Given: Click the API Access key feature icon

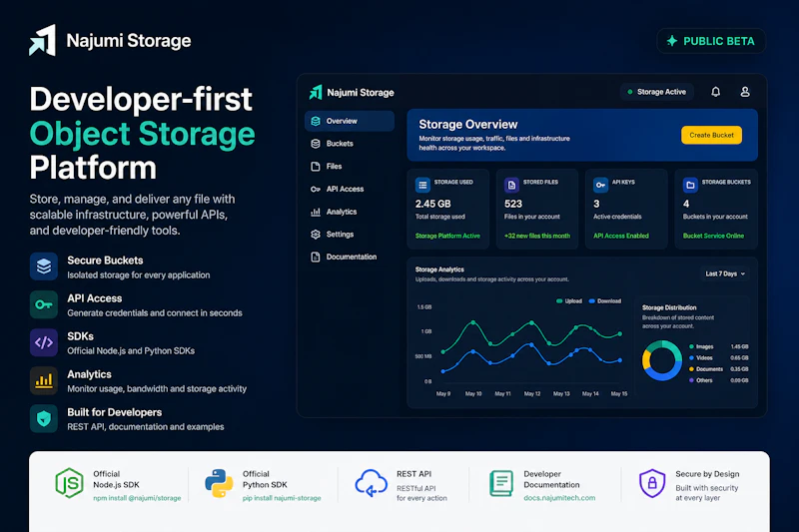Looking at the screenshot, I should pyautogui.click(x=44, y=304).
